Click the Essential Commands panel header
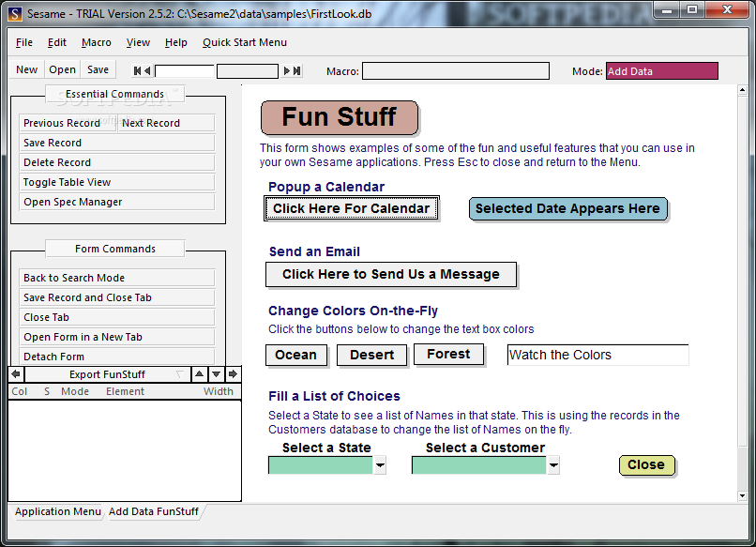Viewport: 756px width, 547px height. pyautogui.click(x=114, y=94)
